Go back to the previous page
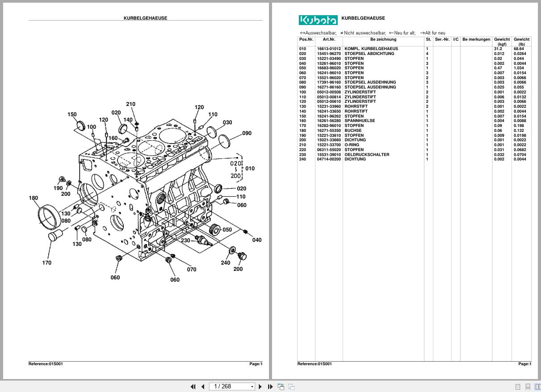Image resolution: width=541 pixels, height=392 pixels. tap(203, 386)
